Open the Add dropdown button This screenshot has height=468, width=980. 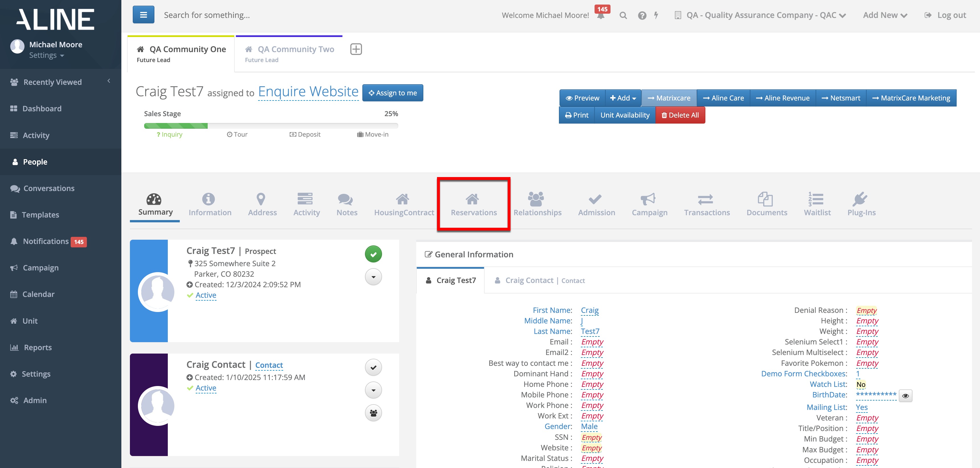(x=623, y=98)
